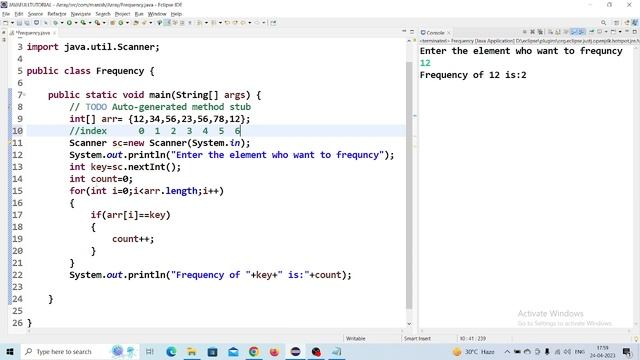640x360 pixels.
Task: Open the Mail app from the taskbar
Action: (x=233, y=351)
